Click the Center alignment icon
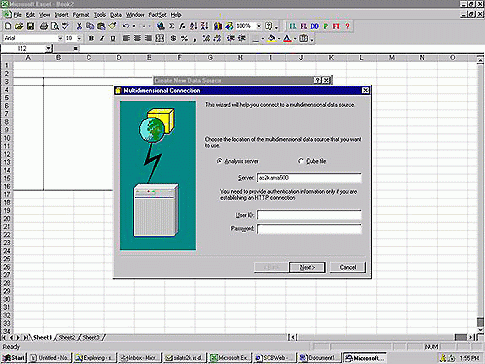This screenshot has height=364, width=485. [x=137, y=38]
